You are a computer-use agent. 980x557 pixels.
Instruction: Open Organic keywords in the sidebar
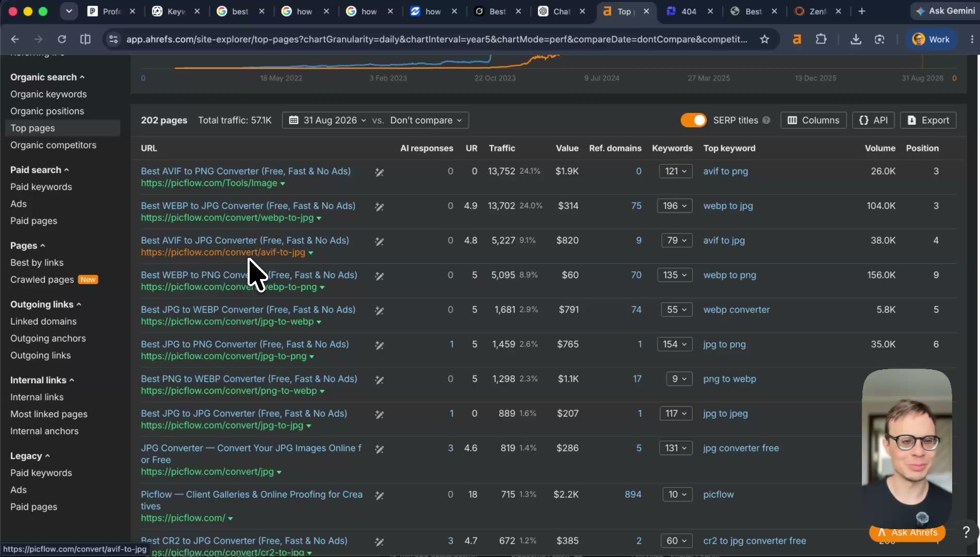coord(48,94)
